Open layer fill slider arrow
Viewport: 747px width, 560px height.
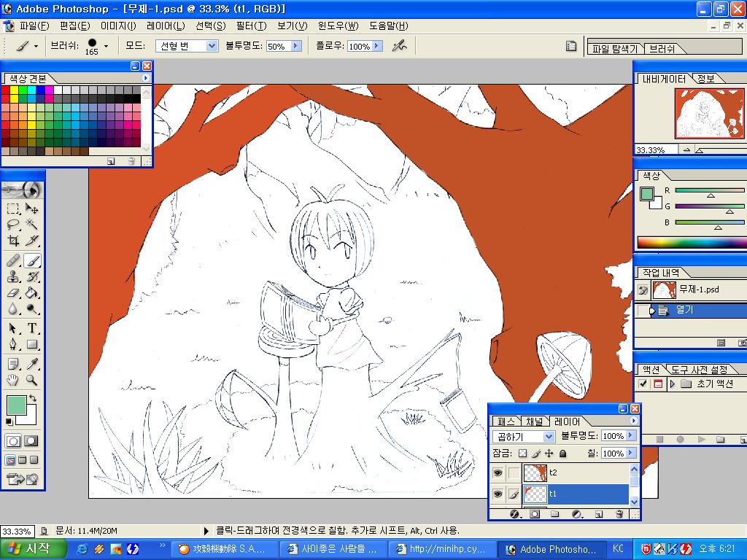[x=631, y=453]
